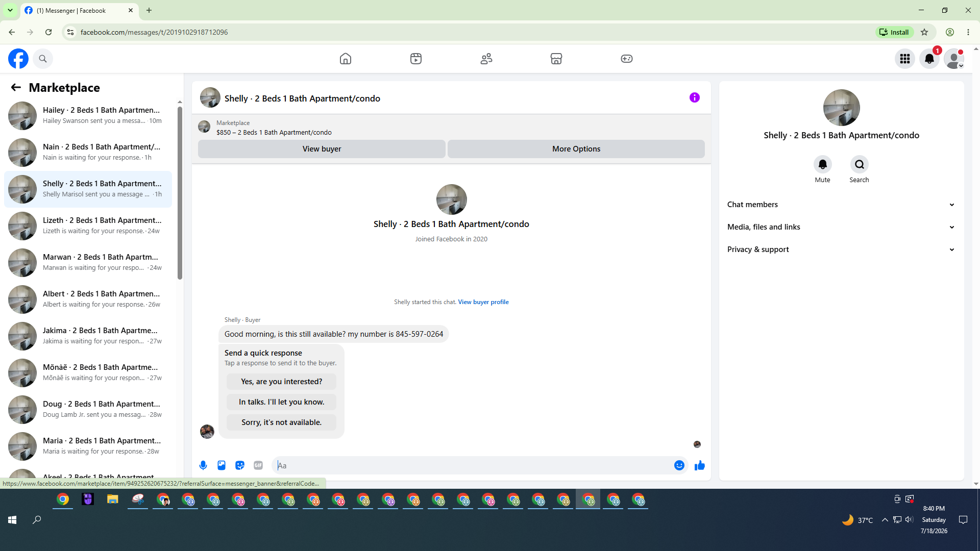This screenshot has width=980, height=551.
Task: Open Nain's apartment conversation
Action: pyautogui.click(x=88, y=153)
